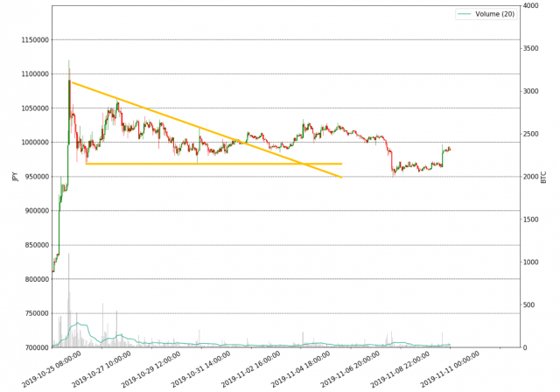560x392 pixels.
Task: Click the 2000 volume axis tick
Action: point(531,177)
